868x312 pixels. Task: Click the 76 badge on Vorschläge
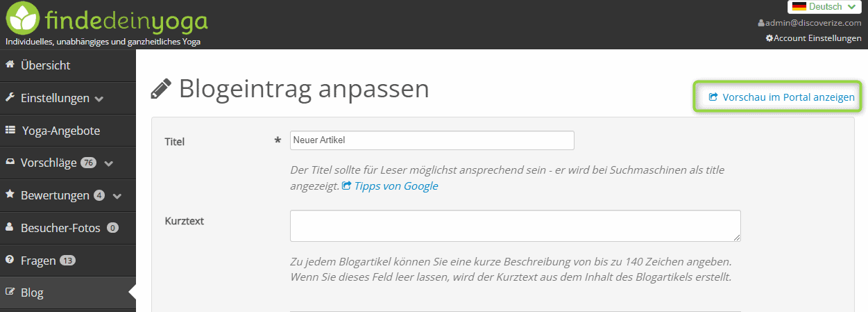[x=88, y=163]
